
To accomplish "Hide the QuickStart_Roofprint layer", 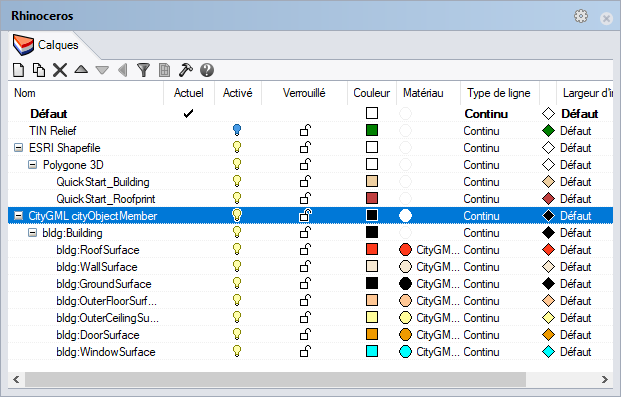I will click(237, 198).
